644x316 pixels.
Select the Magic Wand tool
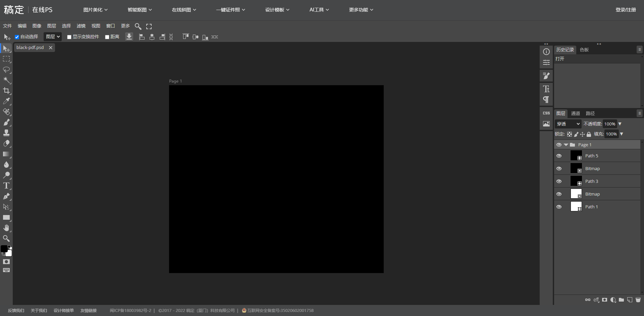pos(6,80)
